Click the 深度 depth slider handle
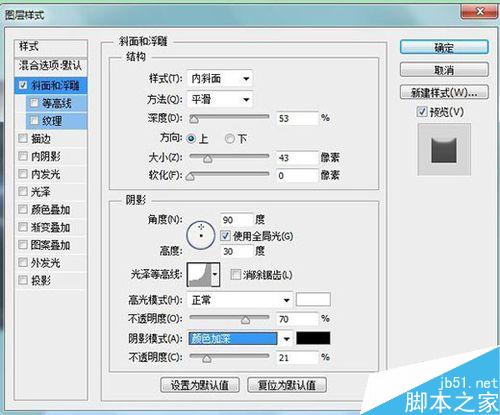This screenshot has width=500, height=415. click(x=194, y=119)
